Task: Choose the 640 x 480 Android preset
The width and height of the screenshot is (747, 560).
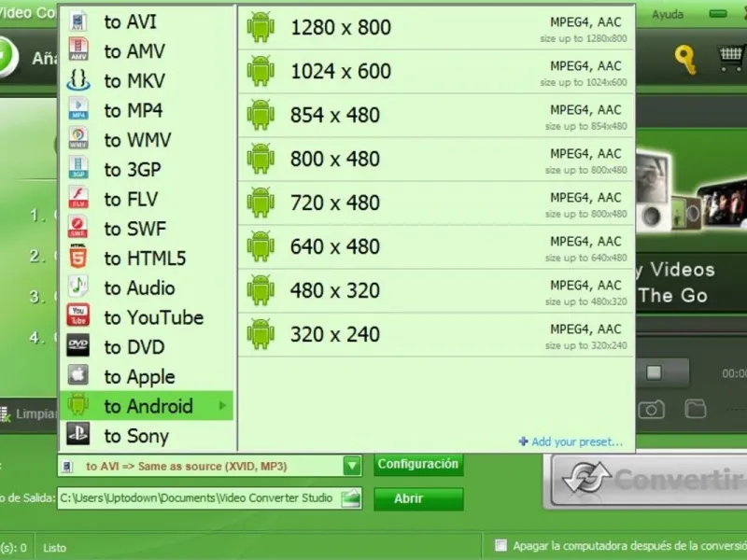Action: coord(436,246)
